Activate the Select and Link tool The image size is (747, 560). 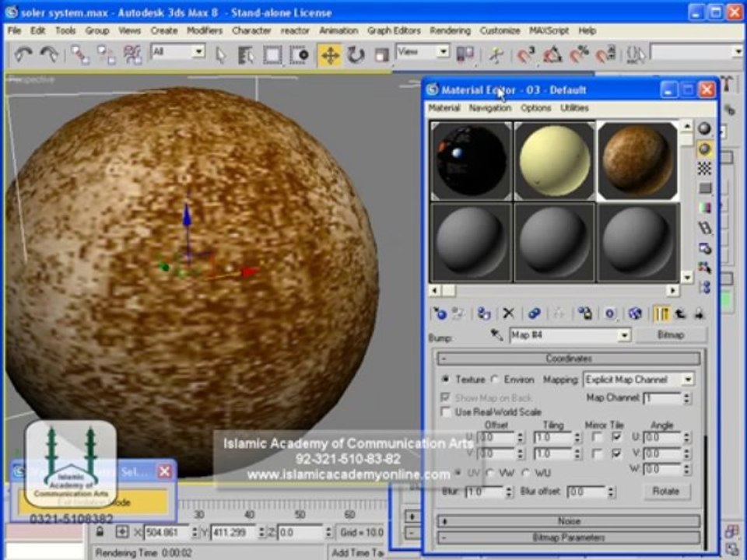[x=80, y=54]
